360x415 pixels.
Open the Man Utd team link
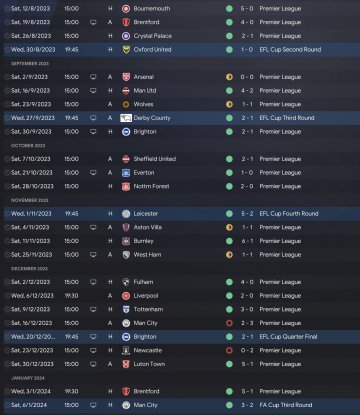coord(145,91)
